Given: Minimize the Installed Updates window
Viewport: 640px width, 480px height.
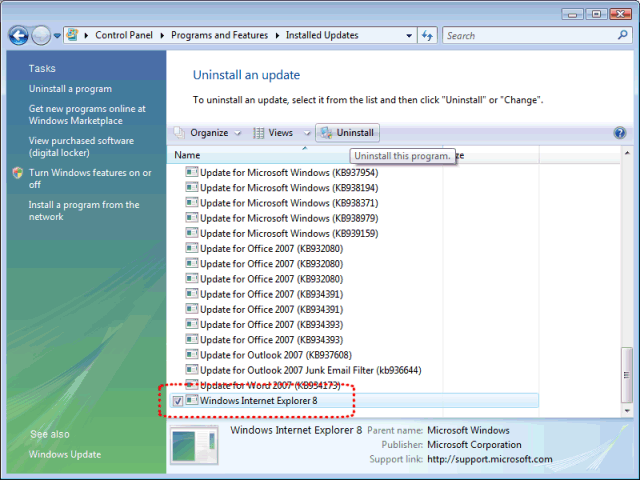Looking at the screenshot, I should tap(572, 14).
